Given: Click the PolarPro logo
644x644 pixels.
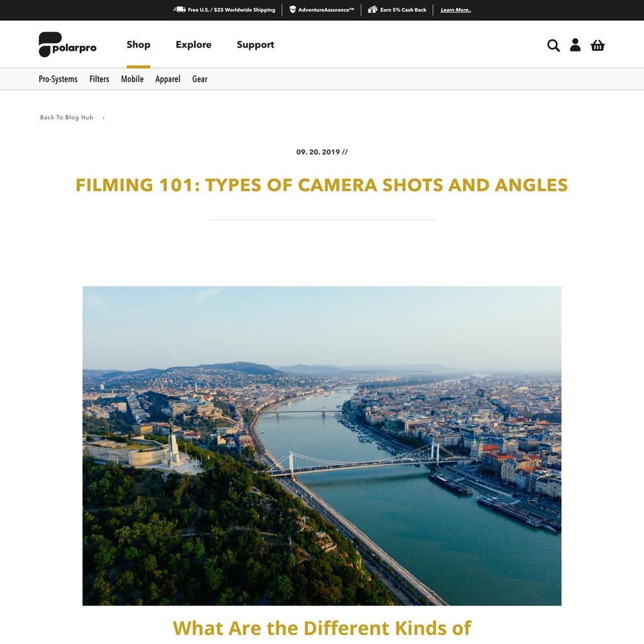Looking at the screenshot, I should tap(68, 44).
